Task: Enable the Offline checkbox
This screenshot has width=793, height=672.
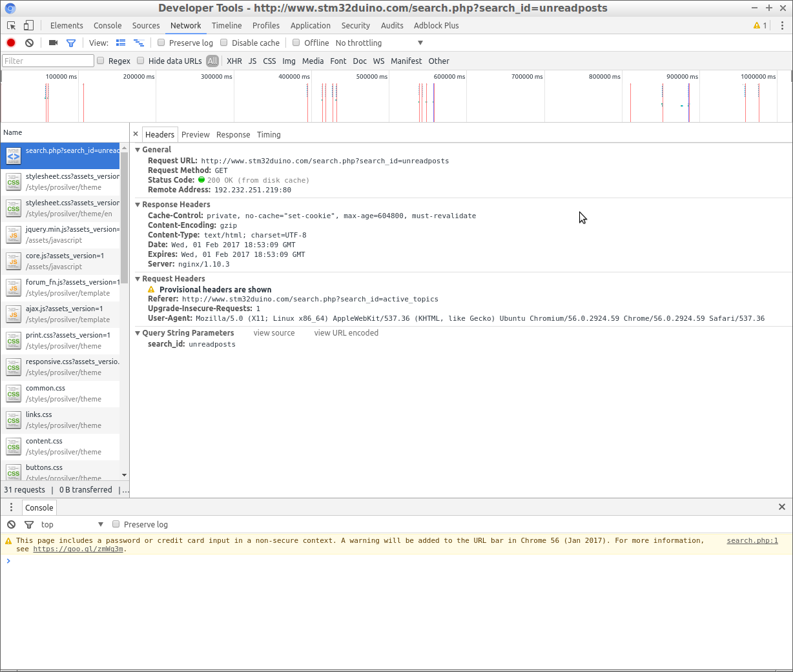Action: tap(296, 43)
